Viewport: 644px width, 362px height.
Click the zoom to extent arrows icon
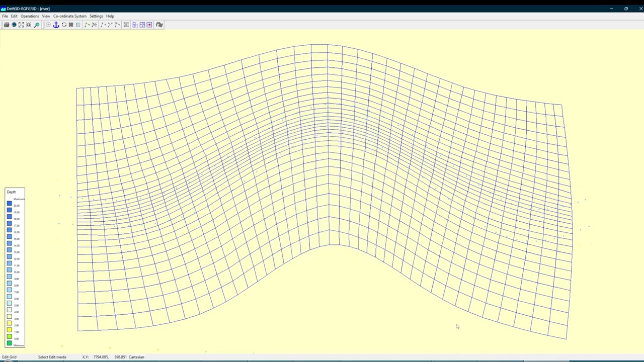click(21, 25)
